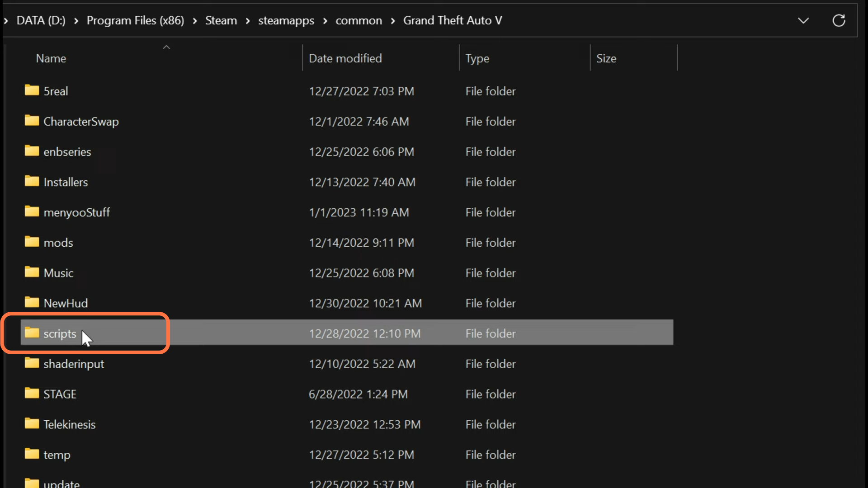Click File folder type in Music row
The height and width of the screenshot is (488, 868).
pos(491,273)
